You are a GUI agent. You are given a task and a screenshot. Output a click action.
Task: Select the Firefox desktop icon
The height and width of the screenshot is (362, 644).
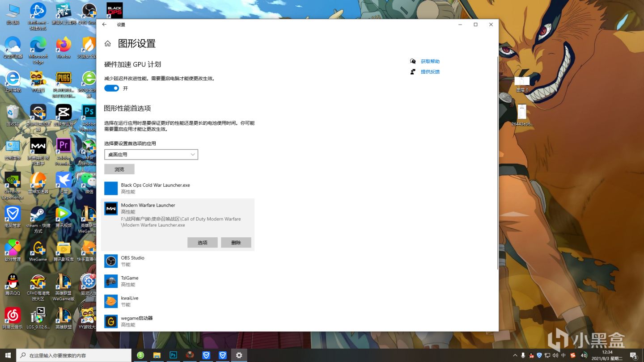click(64, 48)
